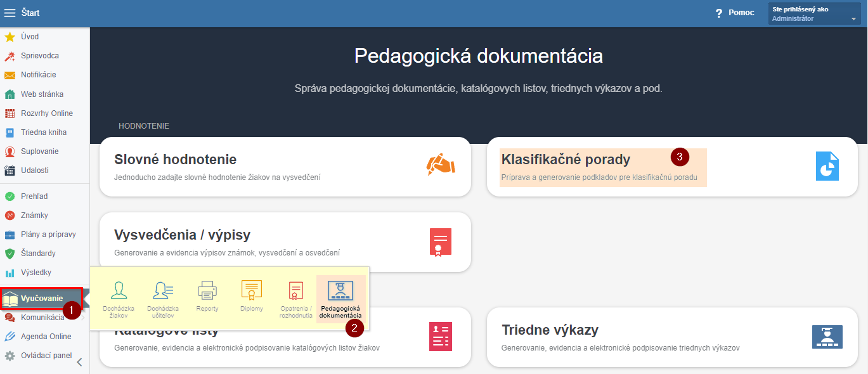Click the Štart label in top bar

tap(30, 13)
